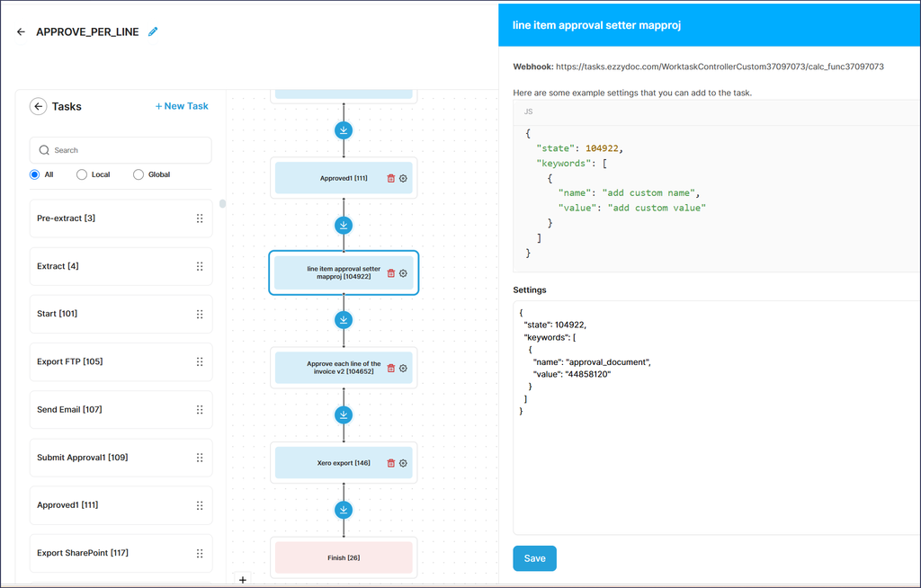Open settings gear of Approved1 [111] node
This screenshot has width=921, height=588.
(x=403, y=179)
